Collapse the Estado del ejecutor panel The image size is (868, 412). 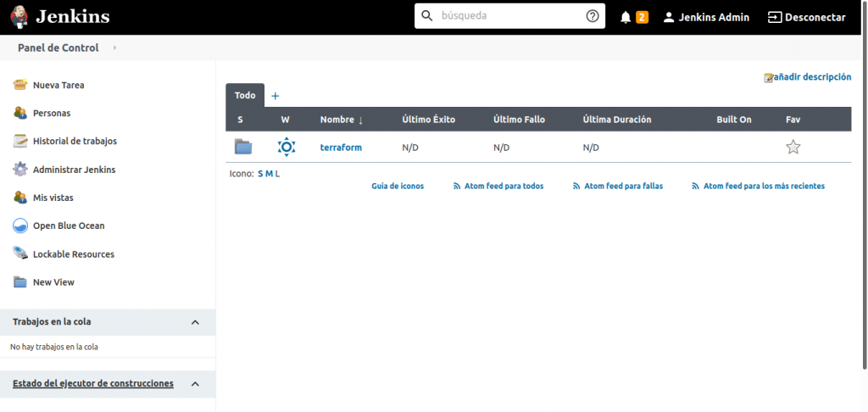195,384
